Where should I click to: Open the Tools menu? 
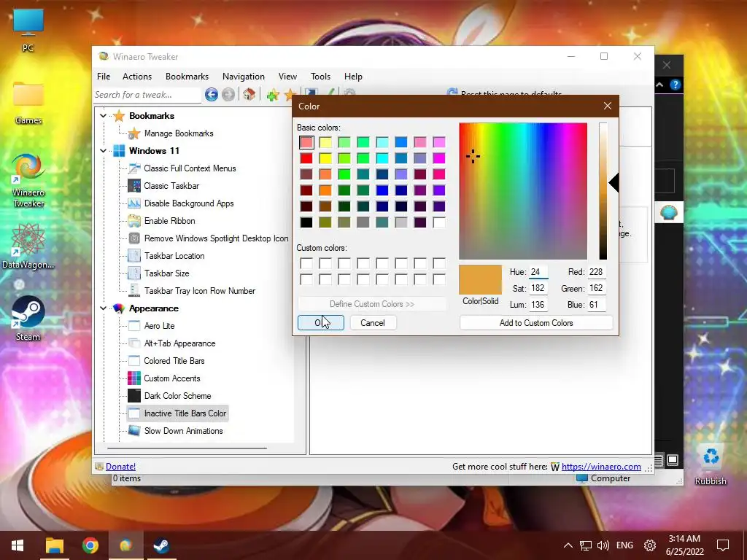coord(320,76)
